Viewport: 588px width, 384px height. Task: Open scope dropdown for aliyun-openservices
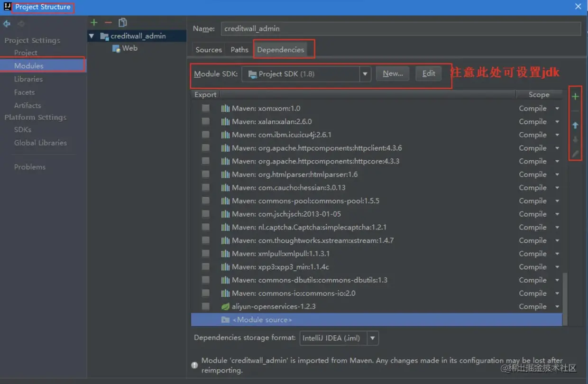pyautogui.click(x=557, y=307)
